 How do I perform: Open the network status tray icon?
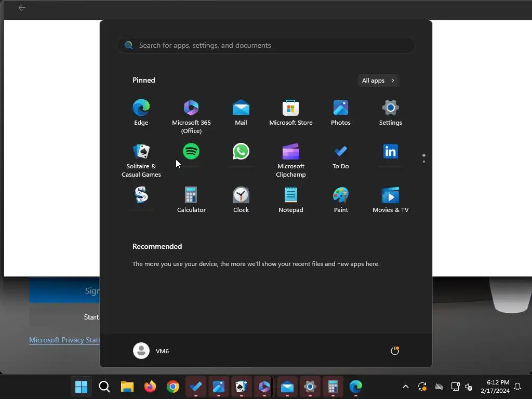click(x=455, y=387)
